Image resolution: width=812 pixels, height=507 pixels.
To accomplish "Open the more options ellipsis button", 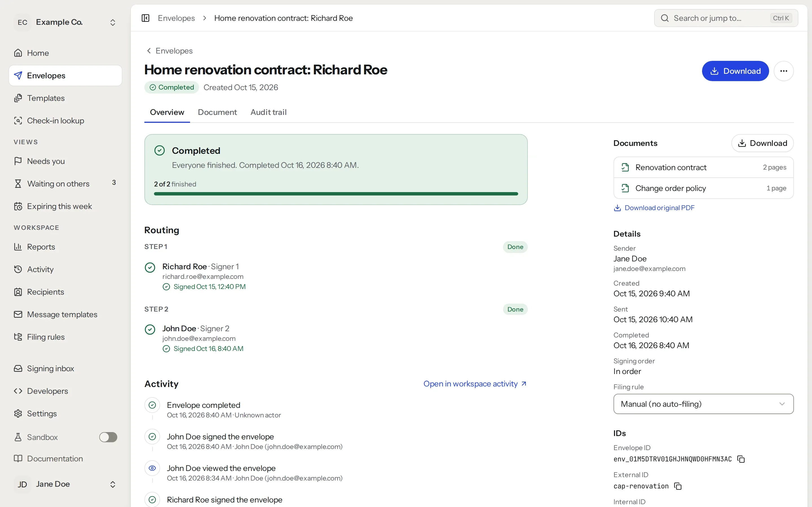I will (x=784, y=71).
